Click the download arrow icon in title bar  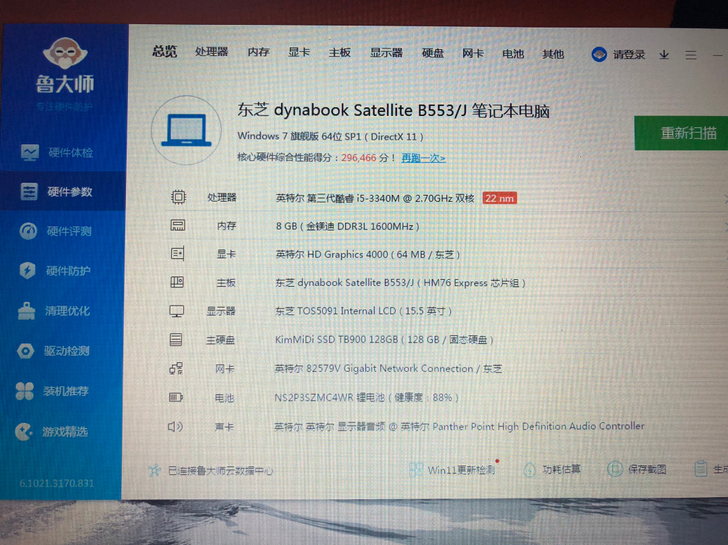pos(664,55)
